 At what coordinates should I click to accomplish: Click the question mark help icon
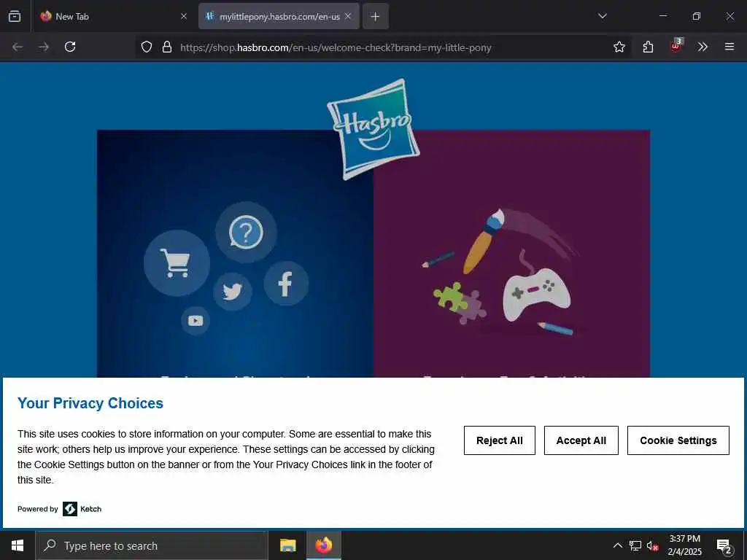246,233
